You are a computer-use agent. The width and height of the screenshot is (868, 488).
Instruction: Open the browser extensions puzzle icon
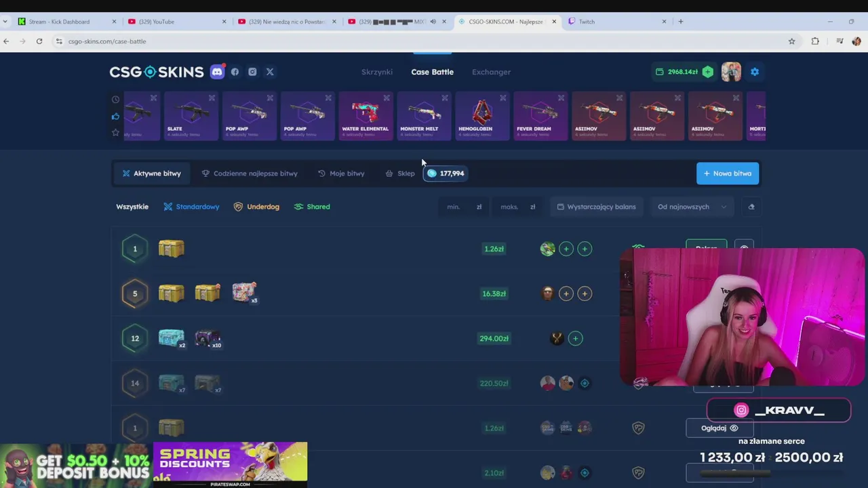[x=815, y=41]
